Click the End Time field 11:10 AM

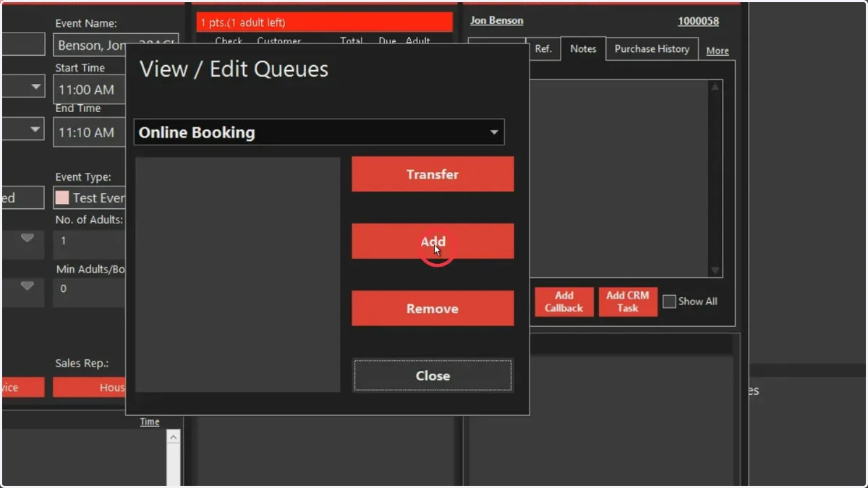click(x=90, y=132)
